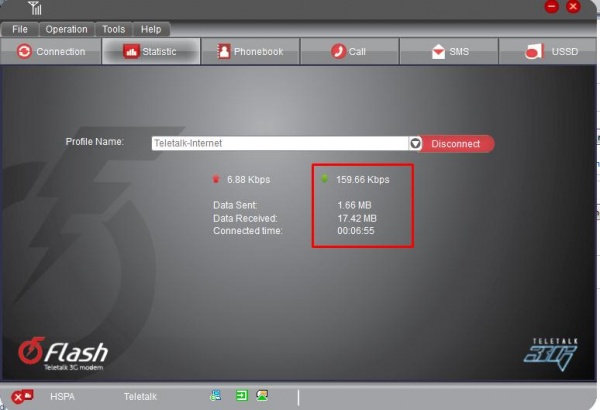600x410 pixels.
Task: Click the signal strength antenna icon
Action: click(x=35, y=8)
